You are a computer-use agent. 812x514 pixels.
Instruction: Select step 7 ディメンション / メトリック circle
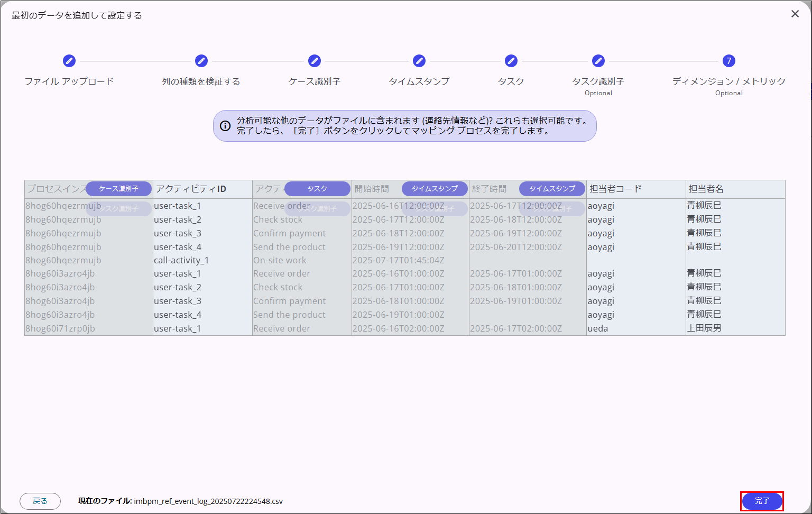[x=729, y=61]
